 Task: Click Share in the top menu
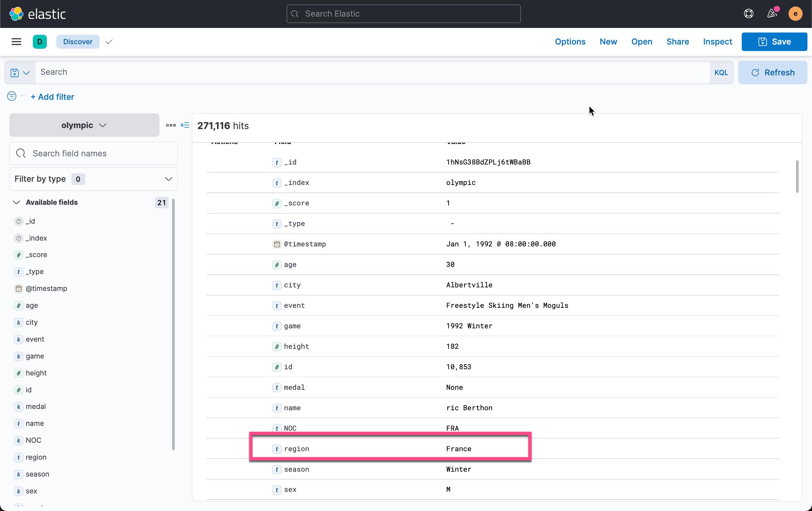click(x=677, y=42)
